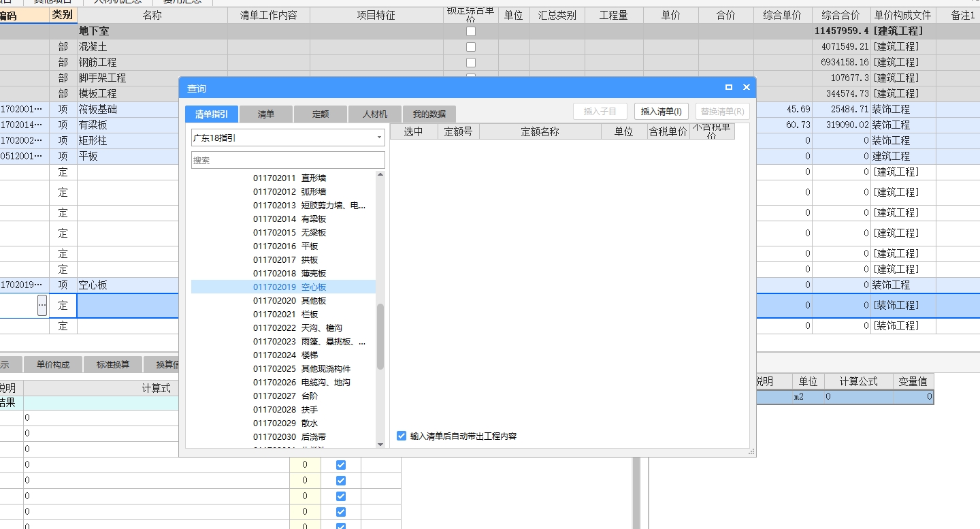Select 011702016 平板 in the list
Viewport: 980px width, 529px height.
[x=285, y=246]
